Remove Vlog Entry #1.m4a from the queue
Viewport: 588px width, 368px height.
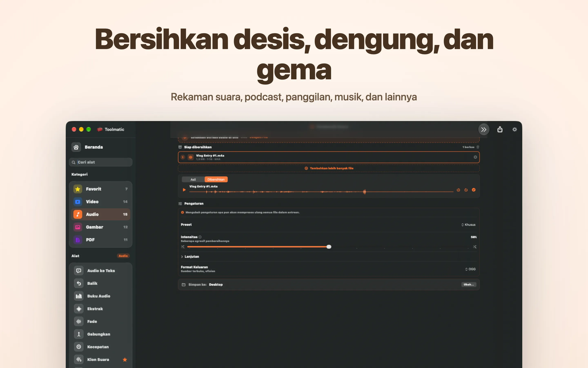click(475, 157)
